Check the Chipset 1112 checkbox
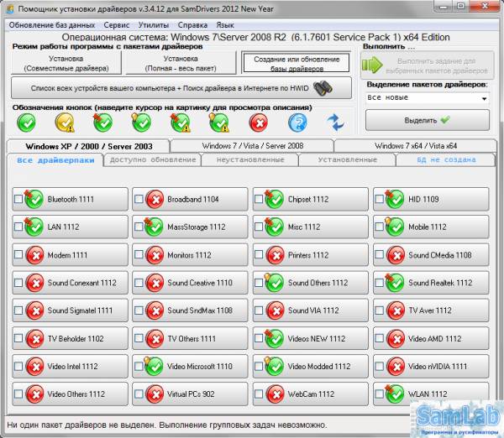The height and width of the screenshot is (438, 504). (259, 199)
